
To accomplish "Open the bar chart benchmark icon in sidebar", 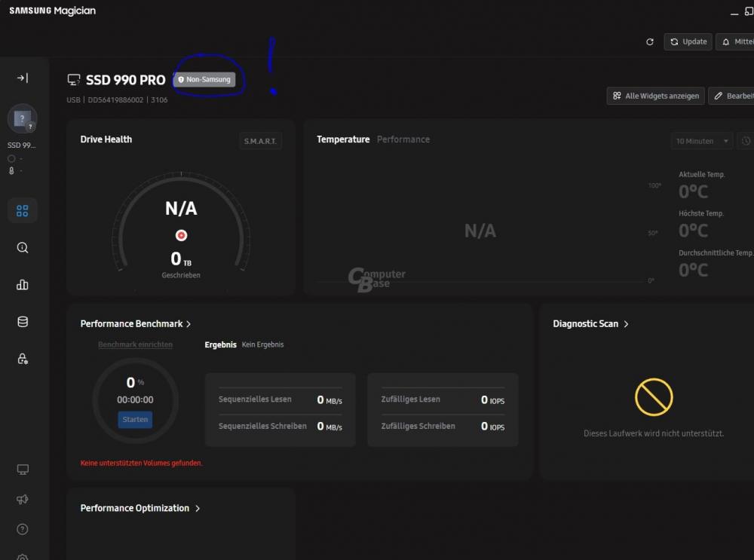I will (x=23, y=285).
